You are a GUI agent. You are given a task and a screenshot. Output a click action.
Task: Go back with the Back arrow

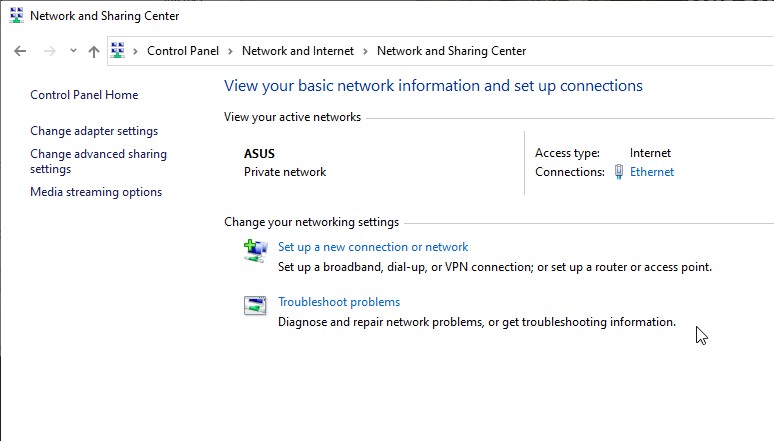(20, 51)
